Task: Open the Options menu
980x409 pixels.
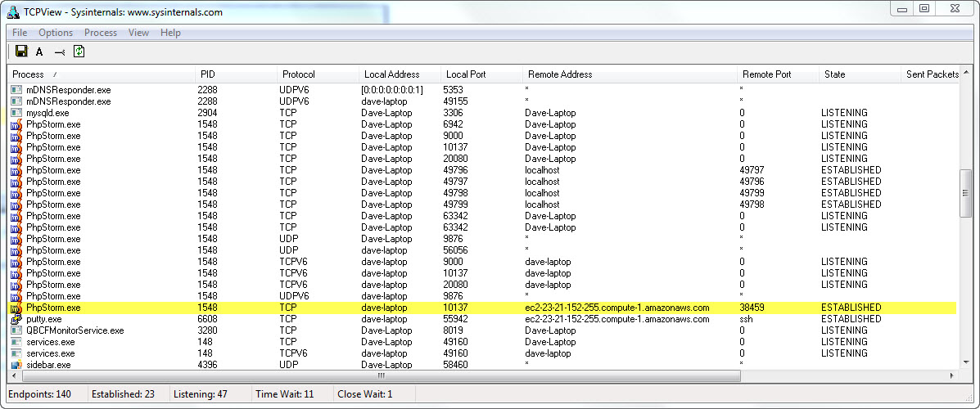Action: [x=56, y=33]
